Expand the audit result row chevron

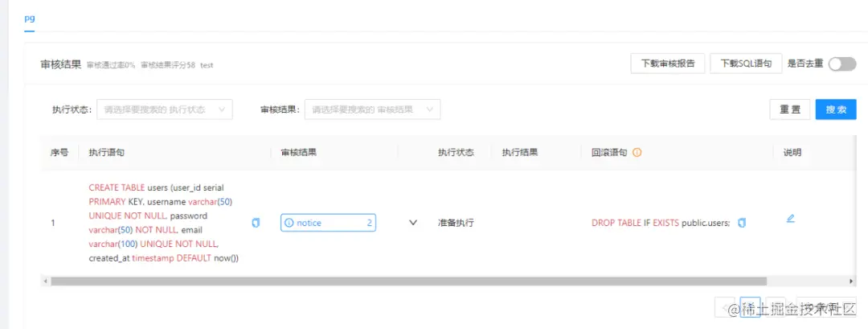pyautogui.click(x=412, y=223)
